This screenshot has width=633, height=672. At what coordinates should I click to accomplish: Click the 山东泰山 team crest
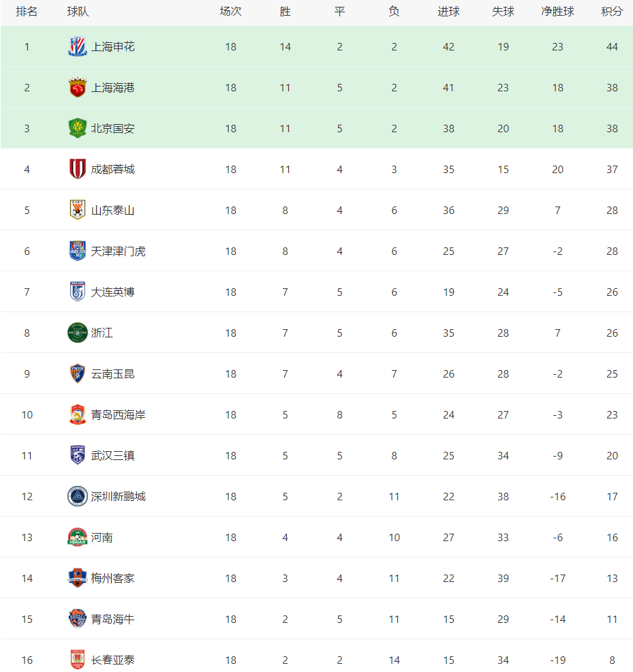click(78, 210)
